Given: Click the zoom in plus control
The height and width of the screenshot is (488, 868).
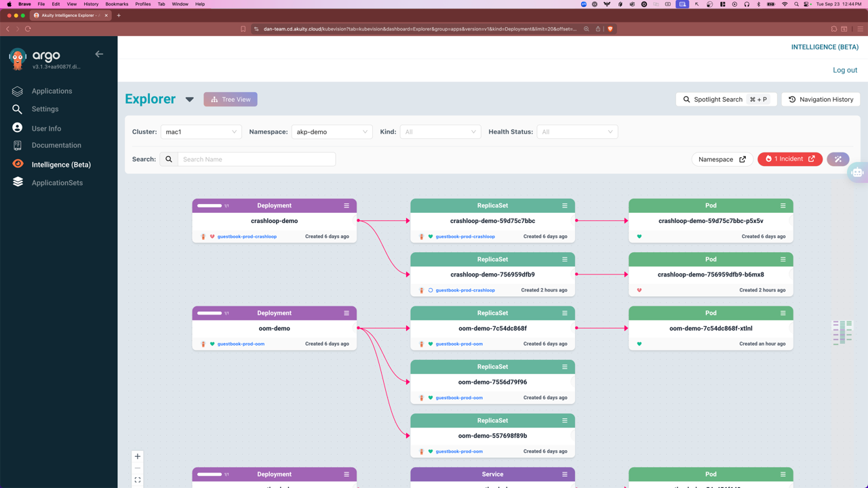Looking at the screenshot, I should pyautogui.click(x=138, y=457).
